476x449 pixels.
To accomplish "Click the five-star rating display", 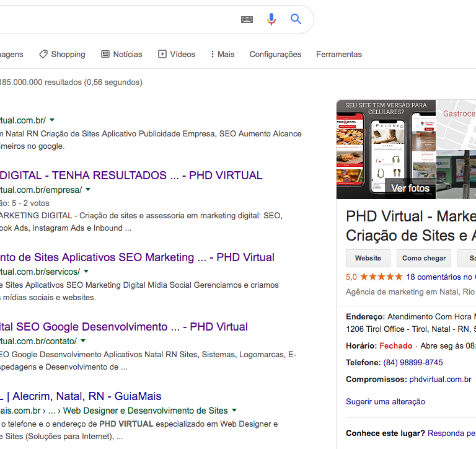I will (381, 277).
